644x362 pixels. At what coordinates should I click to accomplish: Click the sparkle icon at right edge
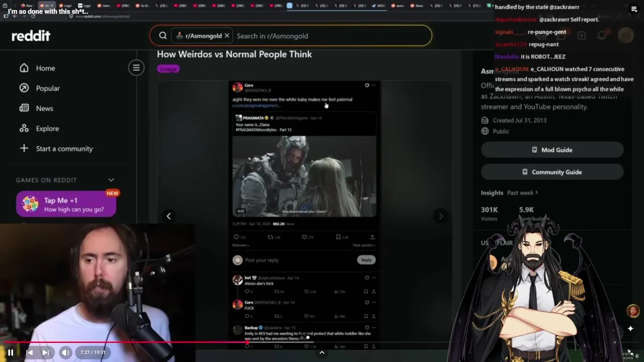(x=630, y=329)
